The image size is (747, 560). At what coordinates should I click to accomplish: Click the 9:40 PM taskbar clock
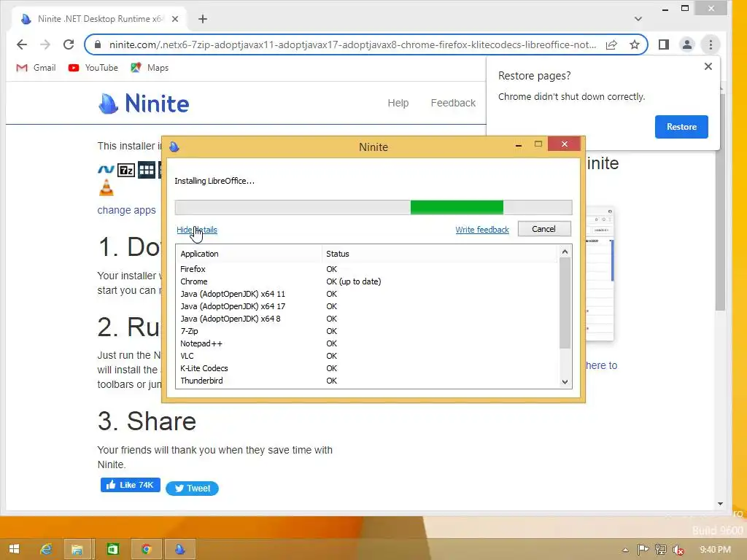coord(715,550)
